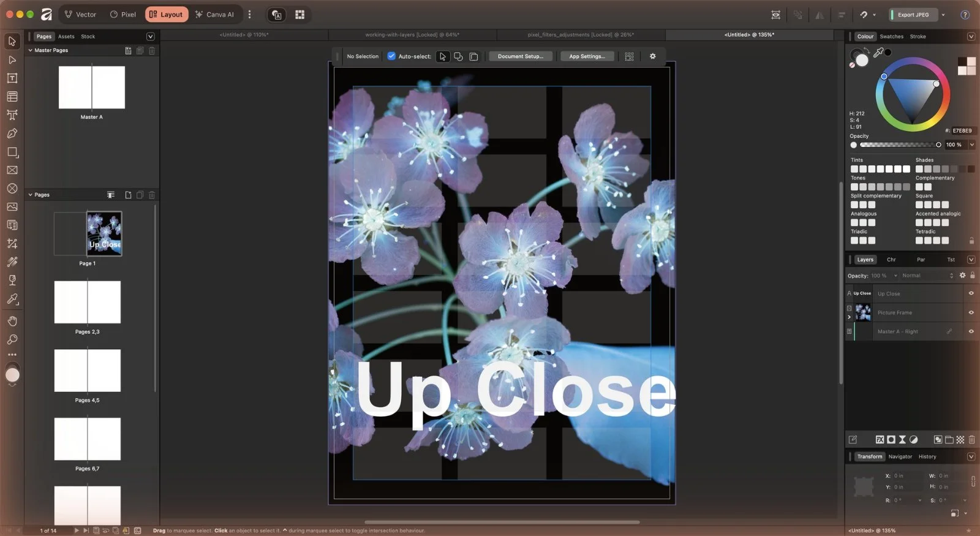Add page using Pages section icon
The height and width of the screenshot is (536, 980).
128,195
